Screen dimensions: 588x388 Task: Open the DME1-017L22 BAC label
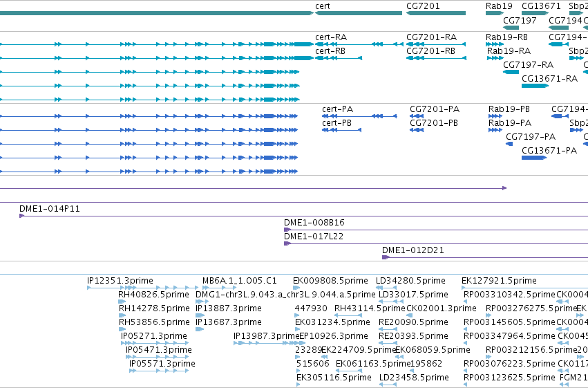click(x=314, y=237)
